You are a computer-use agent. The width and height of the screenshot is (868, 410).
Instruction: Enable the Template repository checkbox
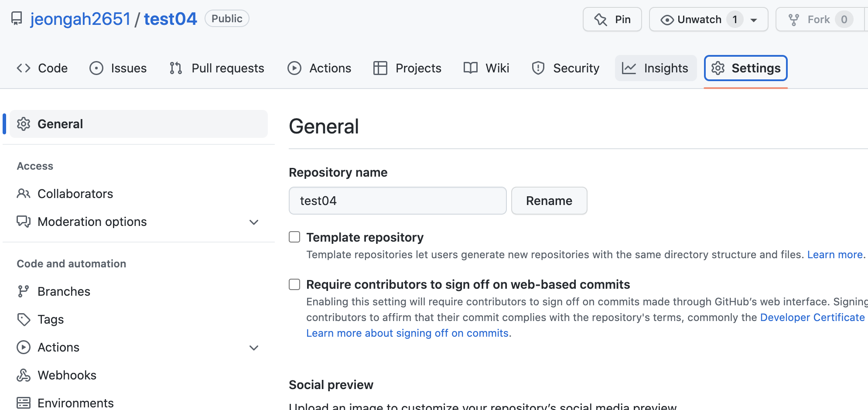[x=294, y=237]
